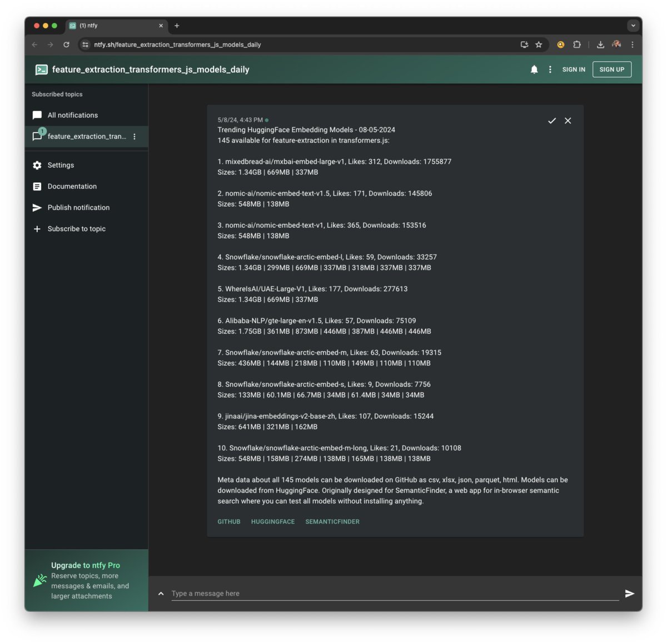Click the Subscribed topics heading
667x644 pixels.
point(57,94)
